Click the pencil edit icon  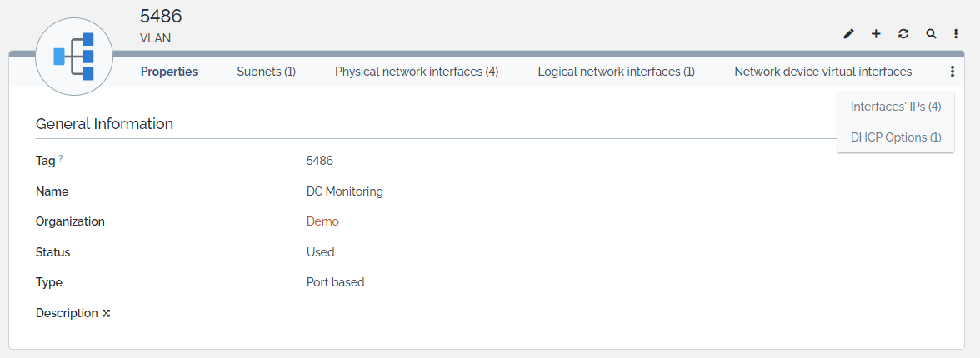point(849,34)
